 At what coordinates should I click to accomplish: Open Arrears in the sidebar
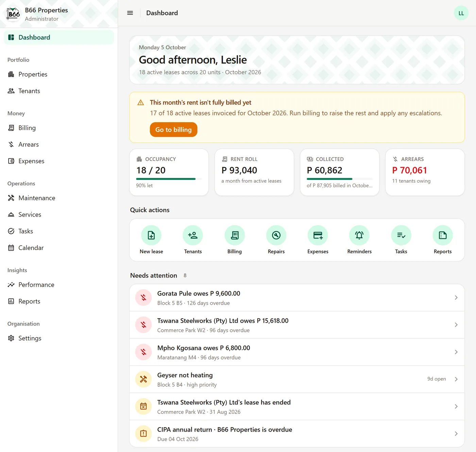coord(59,145)
